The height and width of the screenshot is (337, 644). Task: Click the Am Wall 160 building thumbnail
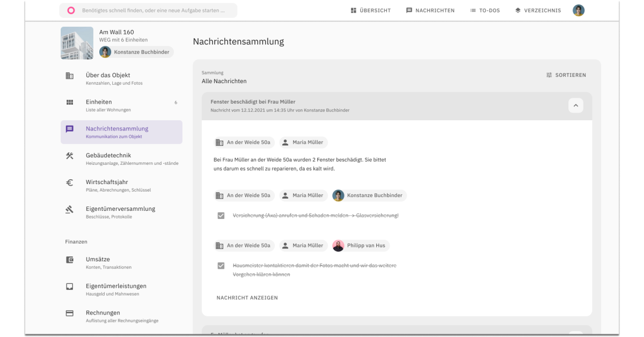pyautogui.click(x=77, y=43)
